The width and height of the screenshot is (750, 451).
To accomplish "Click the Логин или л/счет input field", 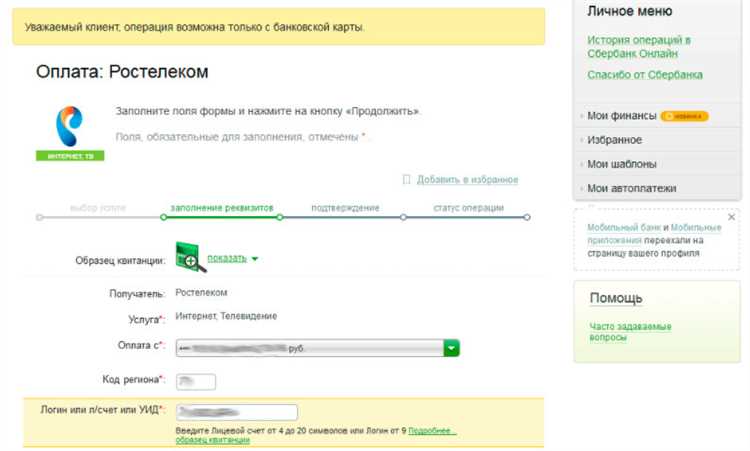I will pos(237,412).
